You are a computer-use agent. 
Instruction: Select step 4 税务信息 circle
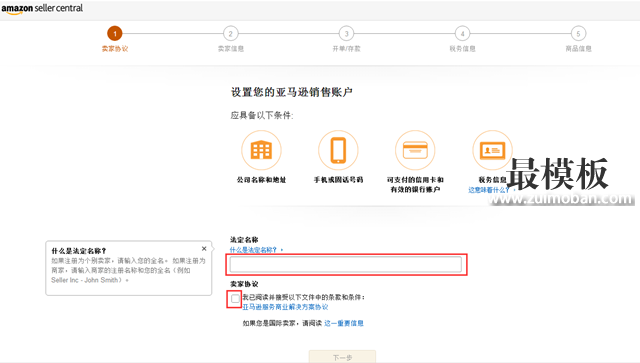pos(462,33)
